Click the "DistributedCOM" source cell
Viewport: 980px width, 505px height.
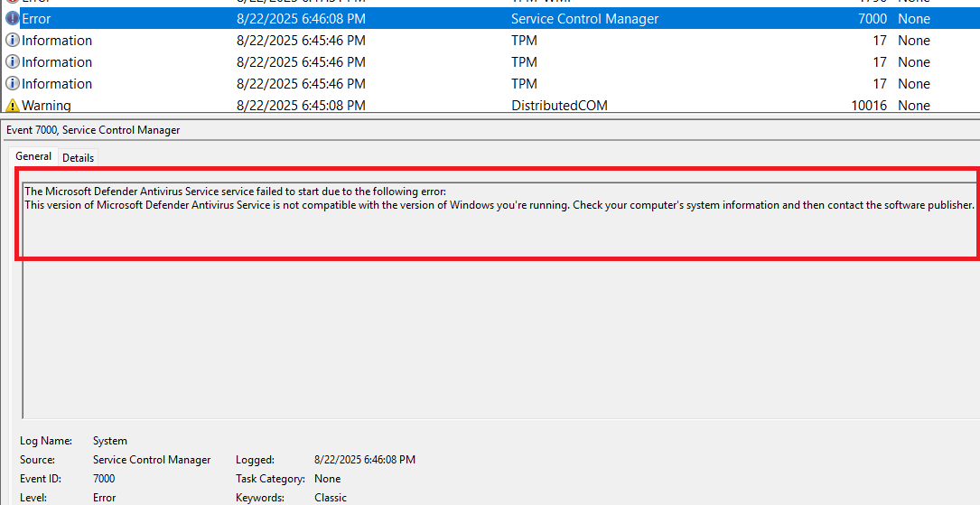[x=559, y=105]
